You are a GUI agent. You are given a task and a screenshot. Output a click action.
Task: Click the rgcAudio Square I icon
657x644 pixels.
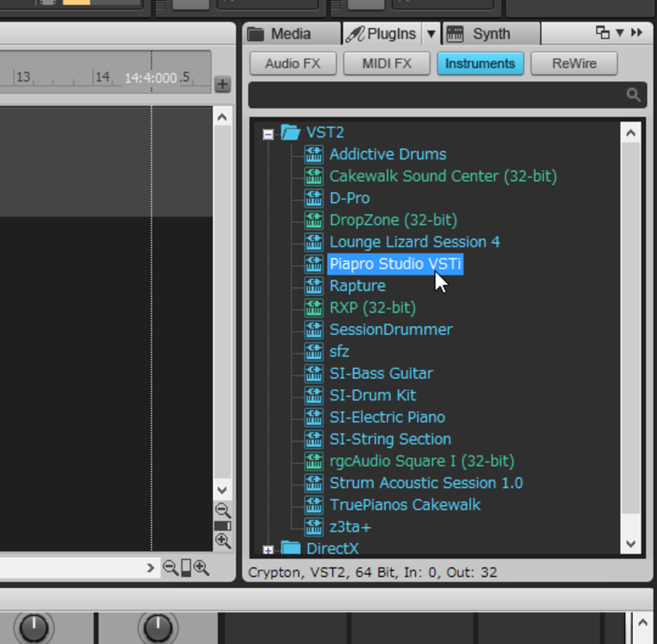coord(314,461)
